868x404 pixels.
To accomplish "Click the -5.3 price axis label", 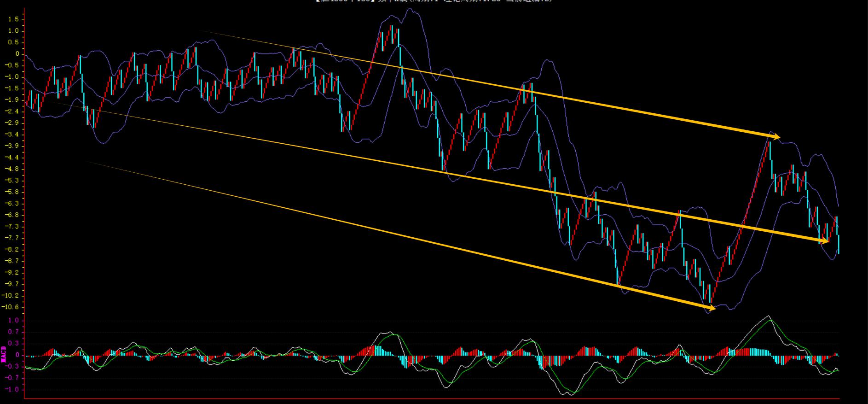I will click(12, 181).
